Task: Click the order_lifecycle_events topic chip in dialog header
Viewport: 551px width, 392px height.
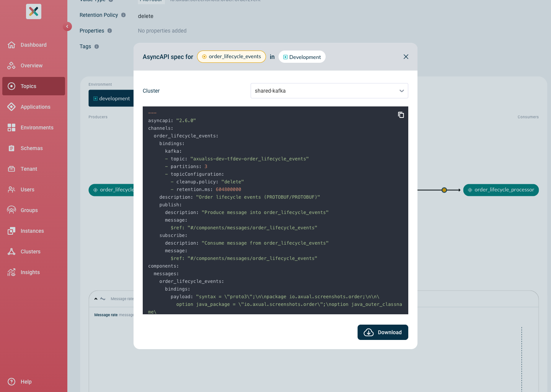Action: pos(231,57)
